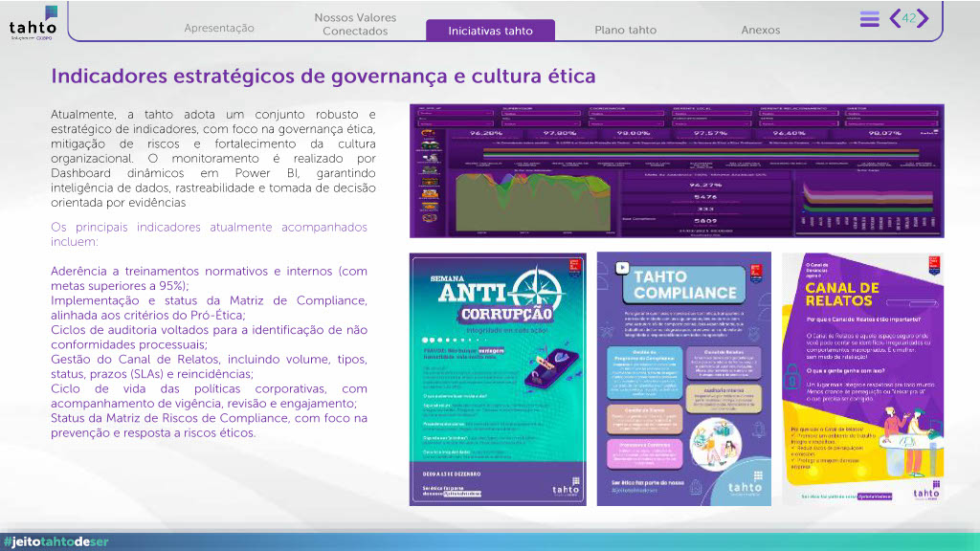Select bullet 'Ciclos de auditoria voltados'
Screen dimensions: 980x551
pos(209,338)
